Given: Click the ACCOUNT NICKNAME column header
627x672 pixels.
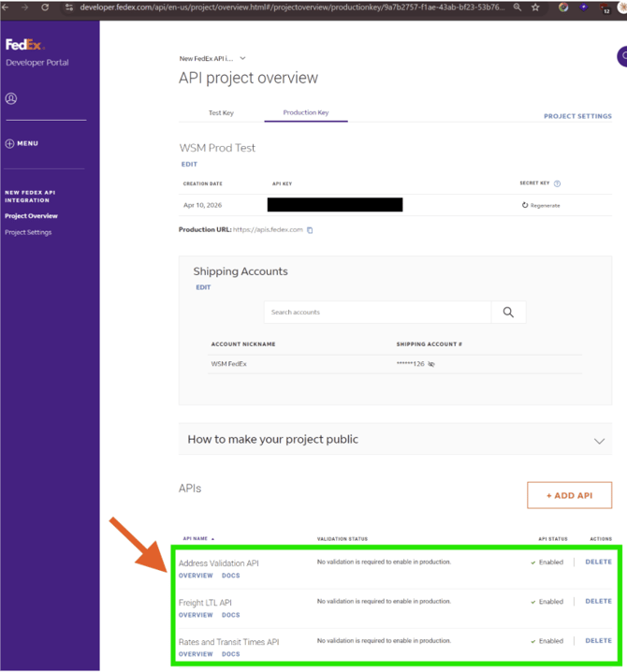Looking at the screenshot, I should [243, 344].
